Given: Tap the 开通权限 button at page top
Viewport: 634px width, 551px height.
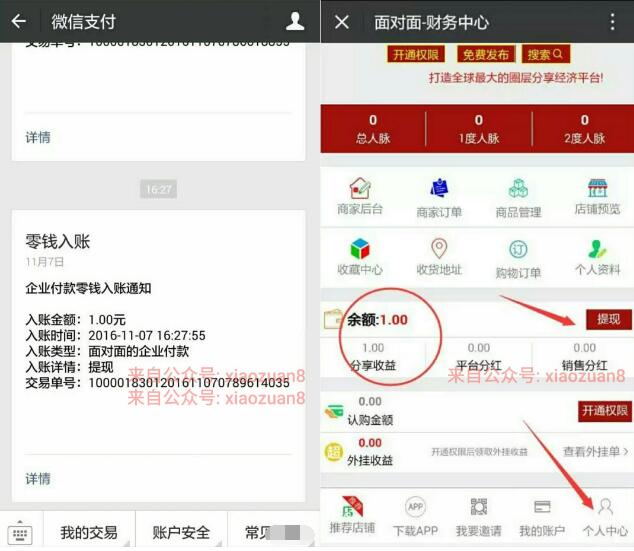Looking at the screenshot, I should point(416,54).
